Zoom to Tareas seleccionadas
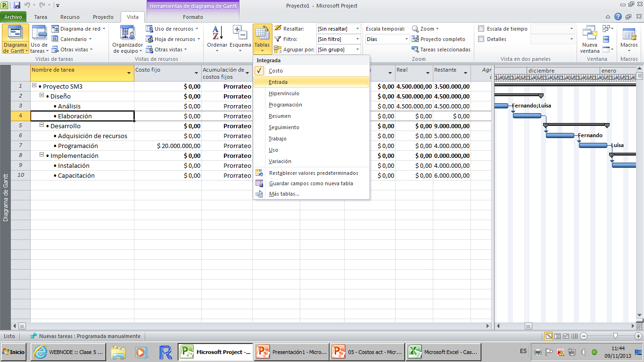The height and width of the screenshot is (362, 644). (441, 49)
